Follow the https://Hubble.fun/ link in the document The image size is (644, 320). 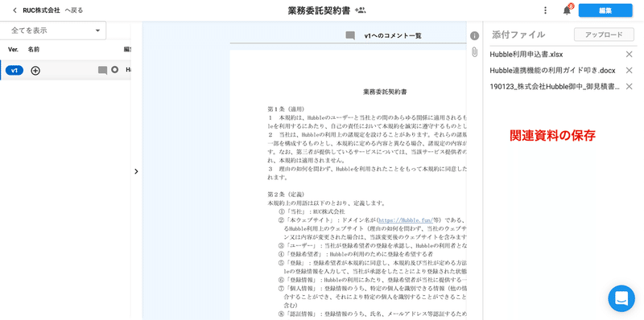click(x=405, y=219)
